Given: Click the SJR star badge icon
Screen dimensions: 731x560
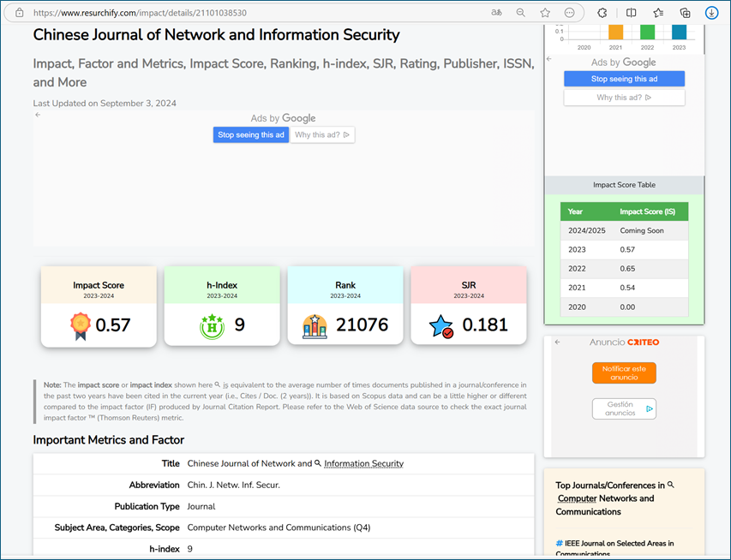Looking at the screenshot, I should 441,326.
